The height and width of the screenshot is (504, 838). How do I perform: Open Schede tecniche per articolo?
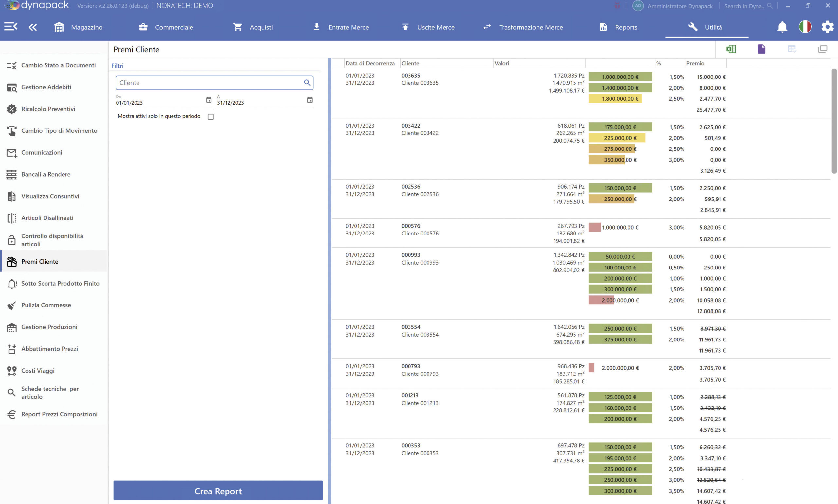(54, 392)
